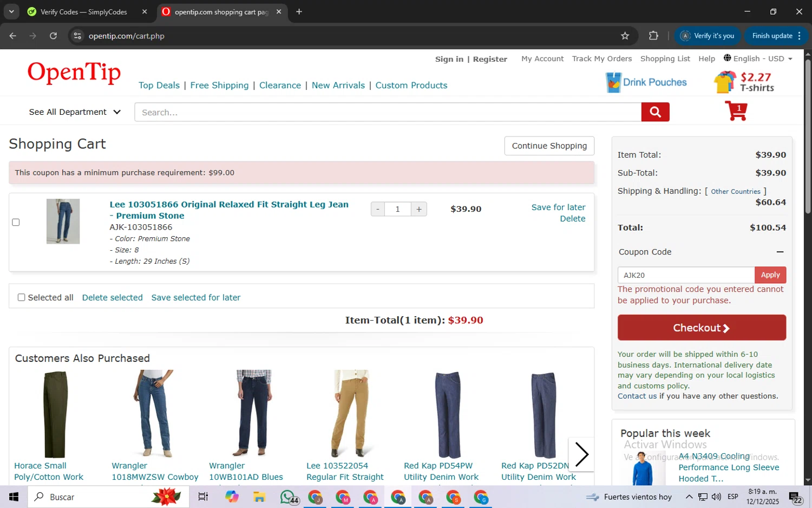Image resolution: width=812 pixels, height=508 pixels.
Task: Click the Drink Pouches promo banner
Action: pos(646,82)
